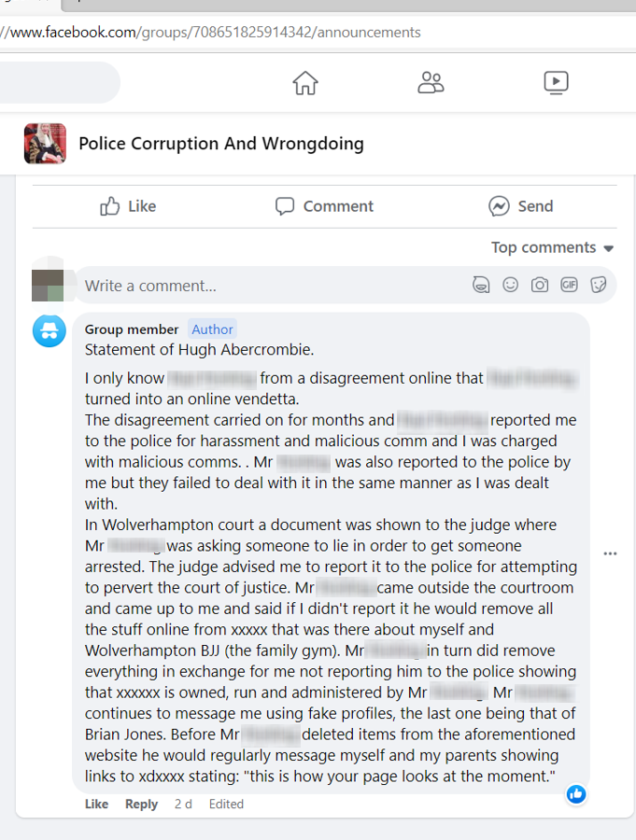Open the Watch video icon
Screen dimensions: 636x840
(x=556, y=83)
